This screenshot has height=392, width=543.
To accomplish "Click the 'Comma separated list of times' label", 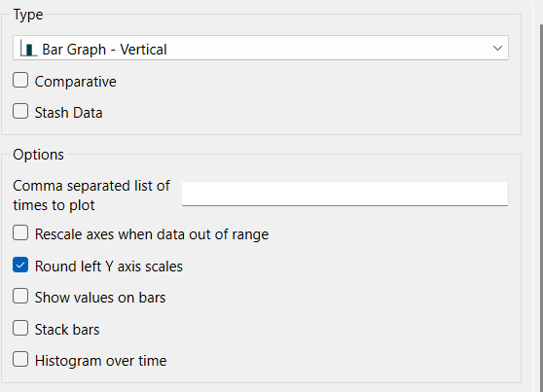I will click(x=91, y=196).
